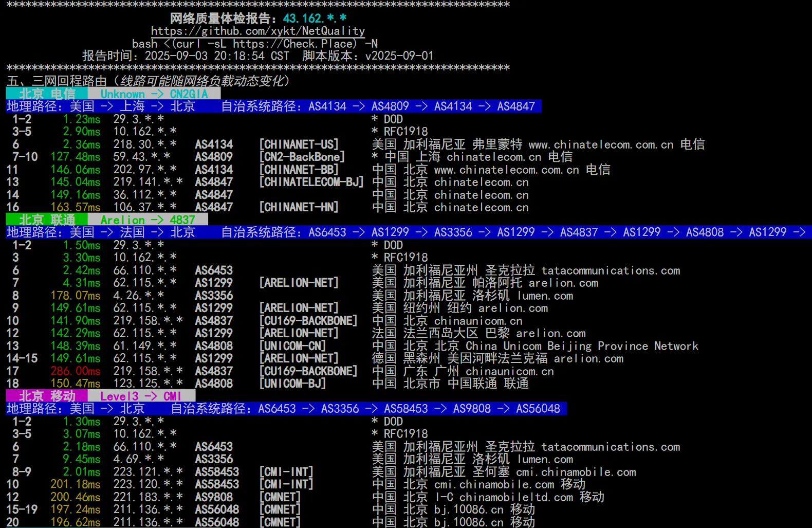Click the 北京 联通 section label

pos(47,220)
